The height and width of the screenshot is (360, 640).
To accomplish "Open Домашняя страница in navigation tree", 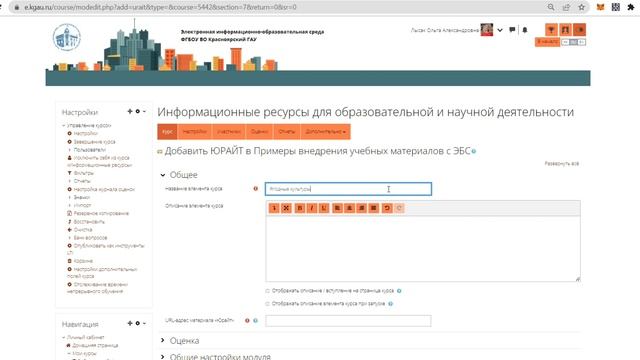I will [95, 345].
